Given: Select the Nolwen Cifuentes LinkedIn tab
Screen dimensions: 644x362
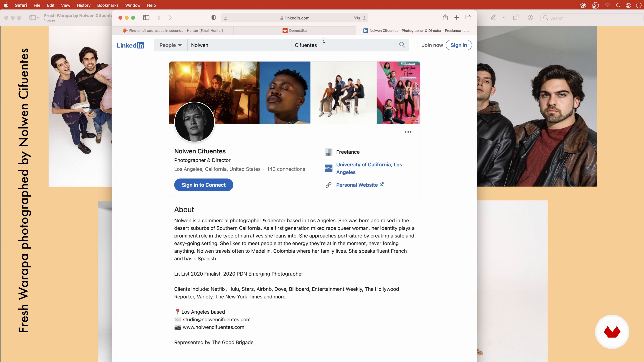Looking at the screenshot, I should 416,31.
